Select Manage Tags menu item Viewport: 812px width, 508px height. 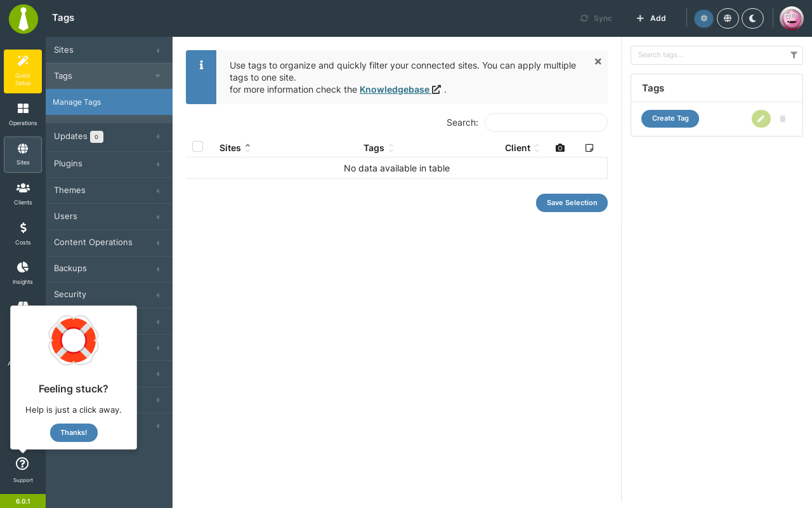pyautogui.click(x=109, y=102)
